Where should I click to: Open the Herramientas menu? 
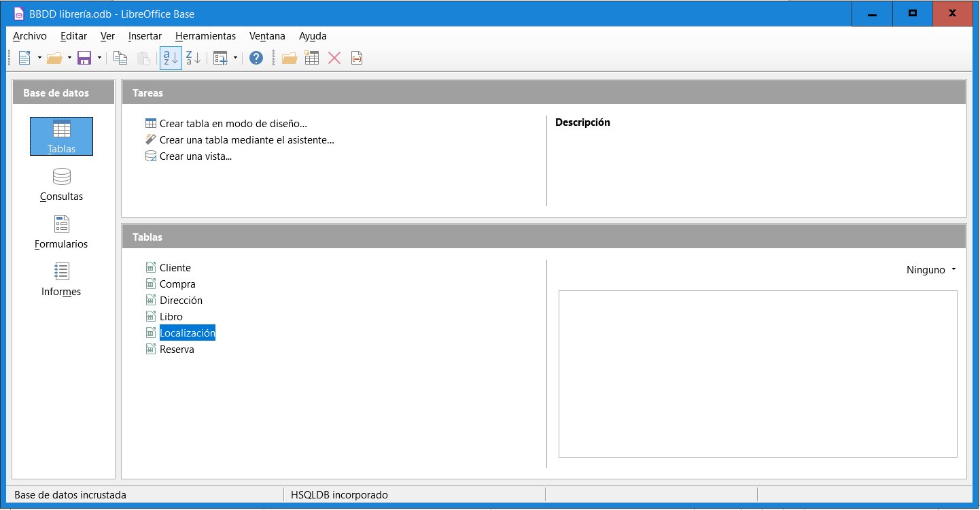[x=205, y=36]
